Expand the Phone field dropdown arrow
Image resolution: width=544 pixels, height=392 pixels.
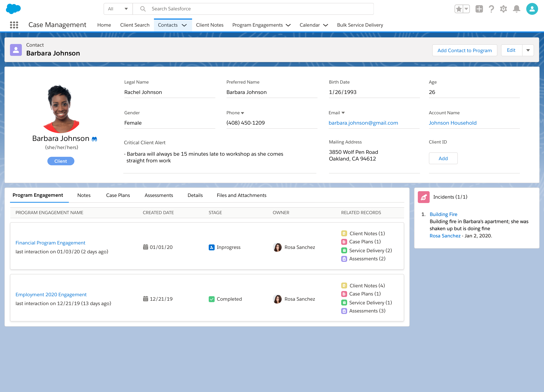(x=243, y=113)
